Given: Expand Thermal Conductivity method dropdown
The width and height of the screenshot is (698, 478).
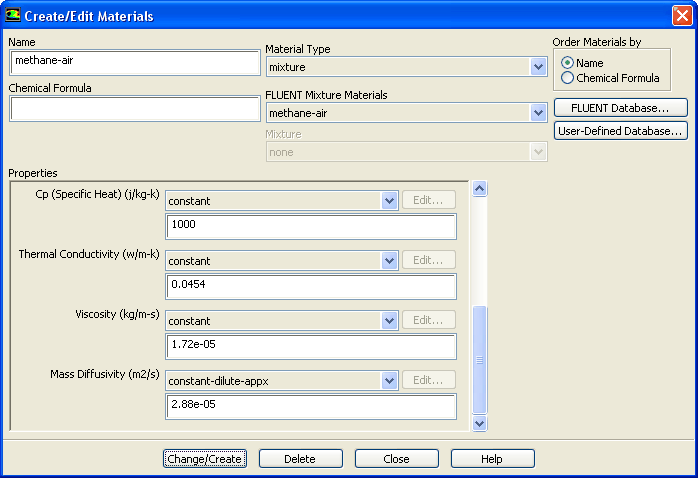Looking at the screenshot, I should [390, 261].
